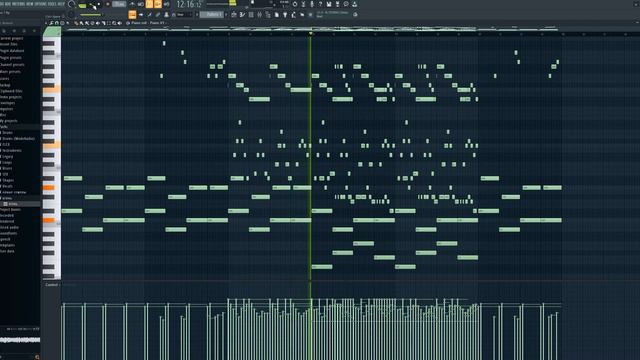Expand Instruments pack folder
Image resolution: width=640 pixels, height=360 pixels.
click(11, 150)
